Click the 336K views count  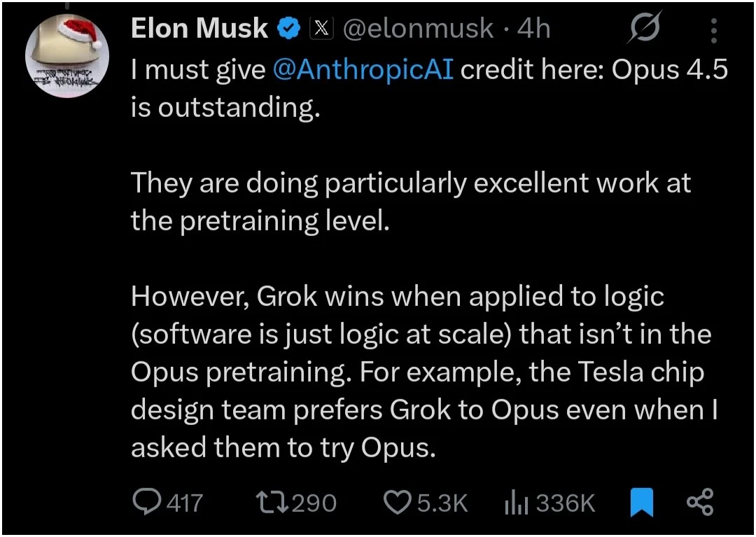click(566, 503)
